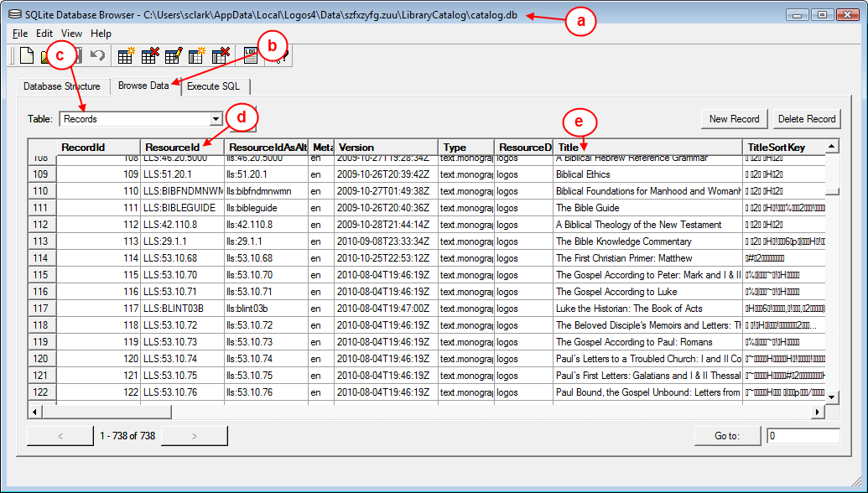Click the 'LLS:51.20.1' ResourceId cell
Image resolution: width=868 pixels, height=493 pixels.
pyautogui.click(x=182, y=174)
